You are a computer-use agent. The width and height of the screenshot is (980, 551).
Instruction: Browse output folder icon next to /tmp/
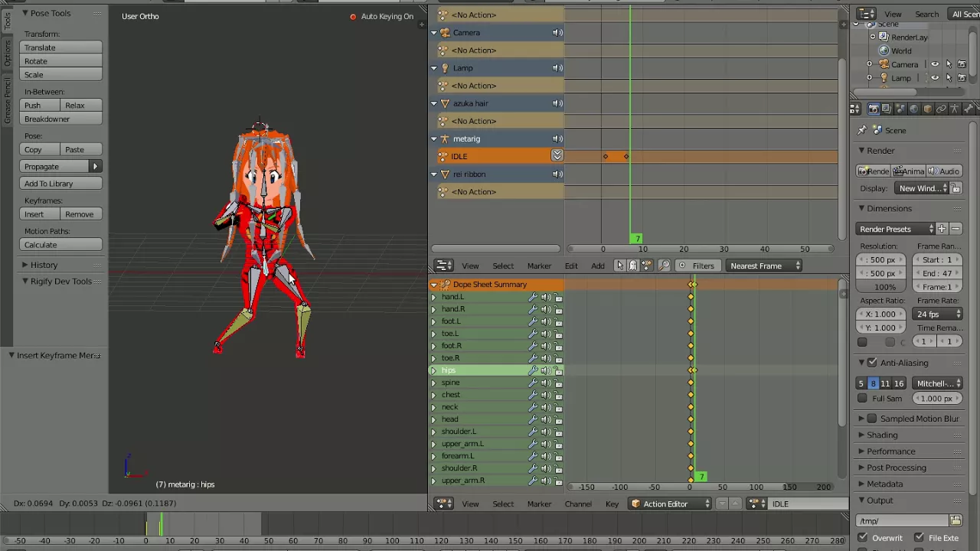955,521
